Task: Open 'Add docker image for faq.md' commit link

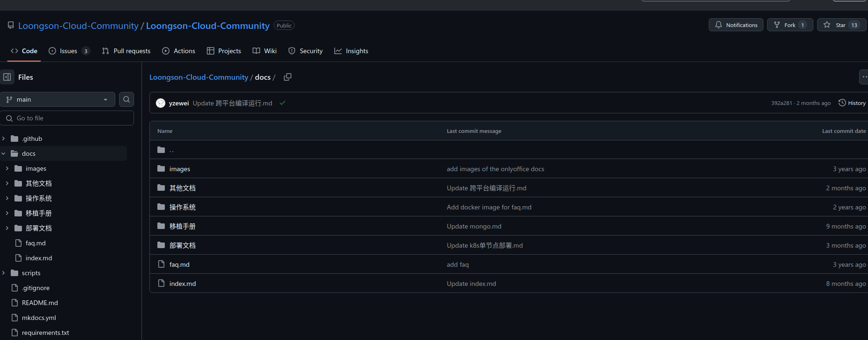Action: pyautogui.click(x=489, y=207)
